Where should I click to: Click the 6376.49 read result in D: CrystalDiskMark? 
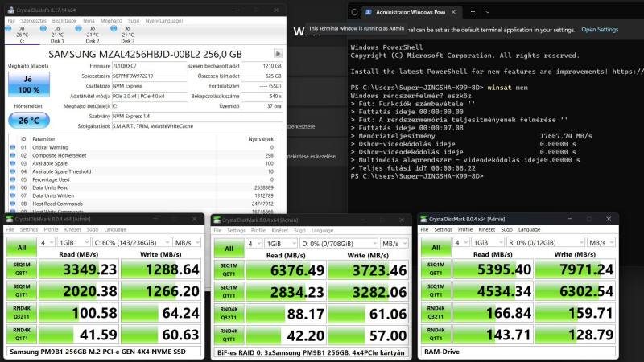(286, 270)
